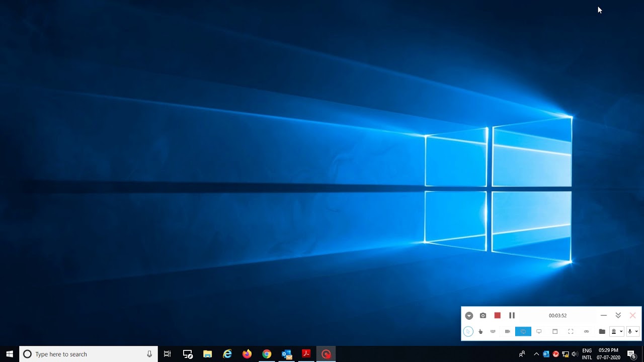
Task: Minimize the recorder toolbar
Action: tap(604, 315)
